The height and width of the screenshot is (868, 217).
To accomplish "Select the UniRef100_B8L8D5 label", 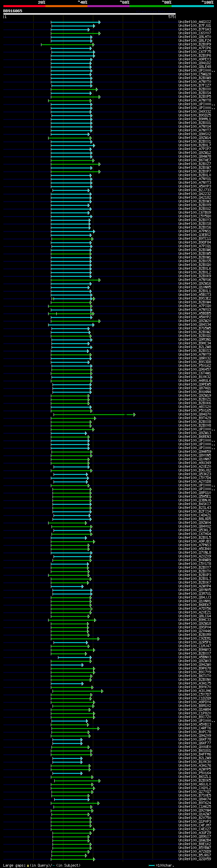I will 195,519.
